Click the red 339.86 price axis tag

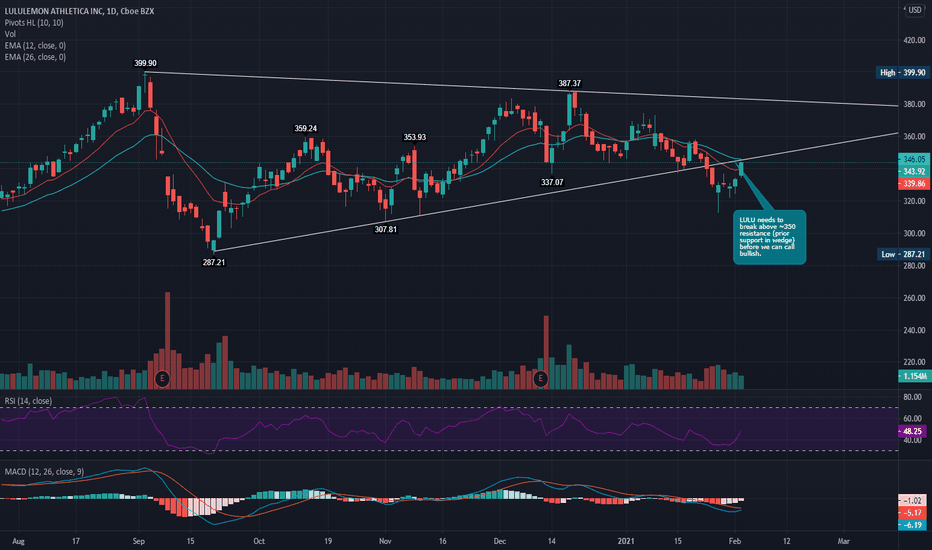point(914,184)
